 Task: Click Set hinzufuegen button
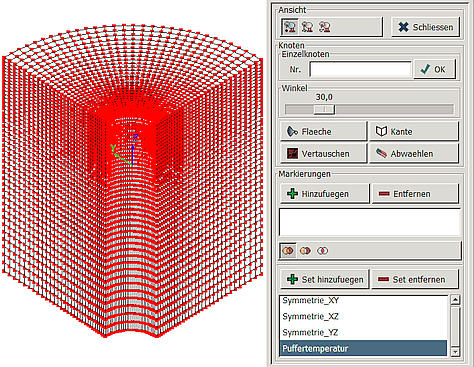(325, 279)
